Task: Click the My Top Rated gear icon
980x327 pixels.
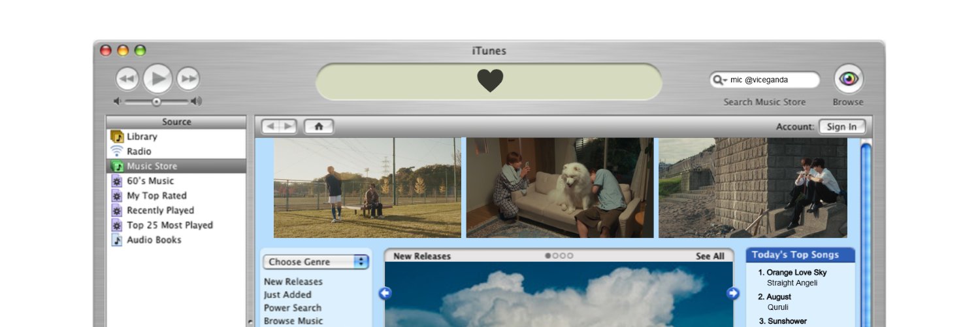Action: point(118,196)
